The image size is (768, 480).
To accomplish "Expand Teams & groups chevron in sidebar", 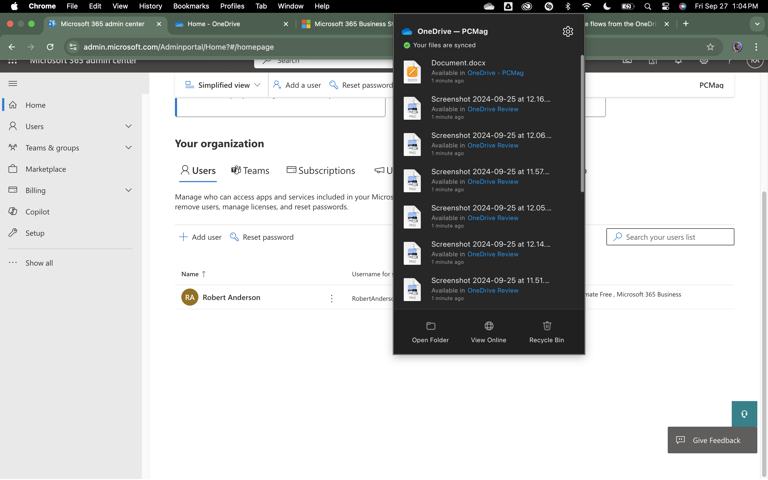I will 128,147.
